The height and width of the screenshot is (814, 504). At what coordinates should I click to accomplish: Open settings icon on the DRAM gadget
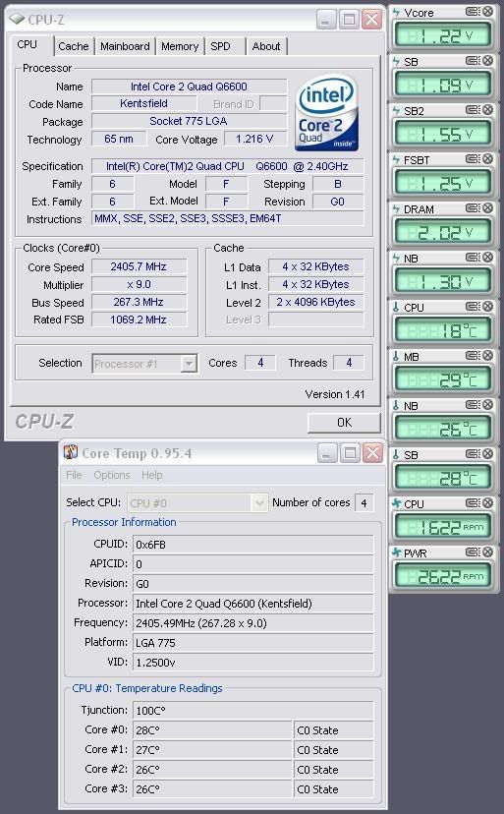click(473, 208)
